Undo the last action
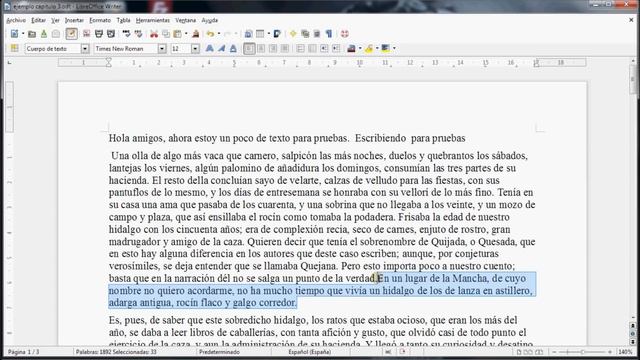The width and height of the screenshot is (640, 360). click(x=210, y=34)
